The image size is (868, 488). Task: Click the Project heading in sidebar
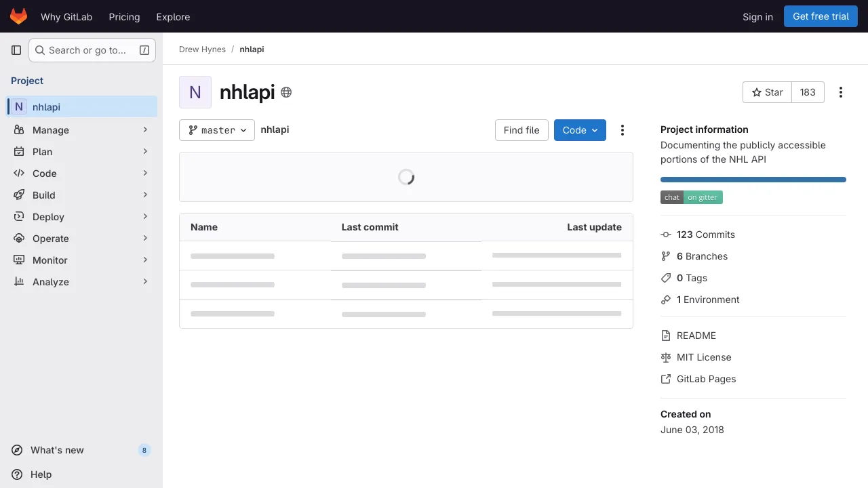pyautogui.click(x=27, y=81)
